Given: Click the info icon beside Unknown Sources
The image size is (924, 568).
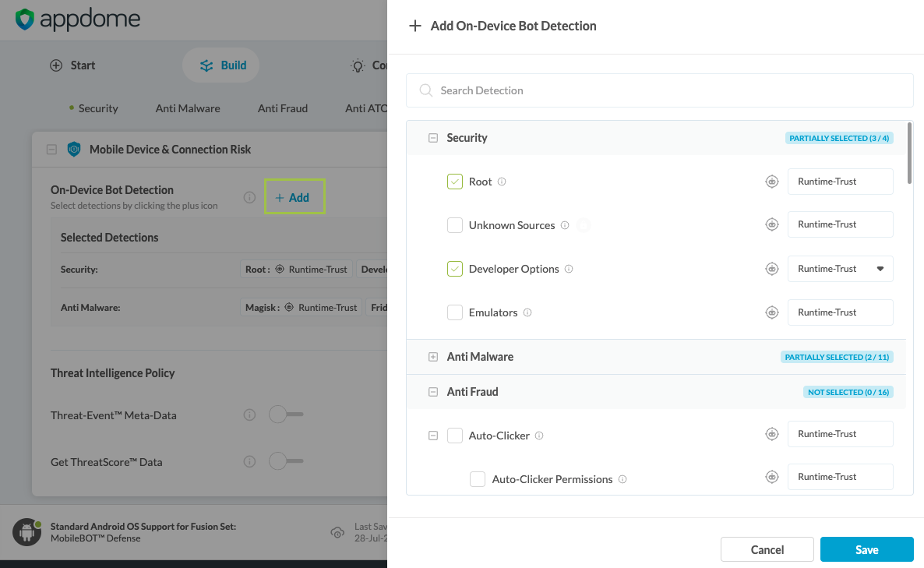Looking at the screenshot, I should [x=565, y=225].
